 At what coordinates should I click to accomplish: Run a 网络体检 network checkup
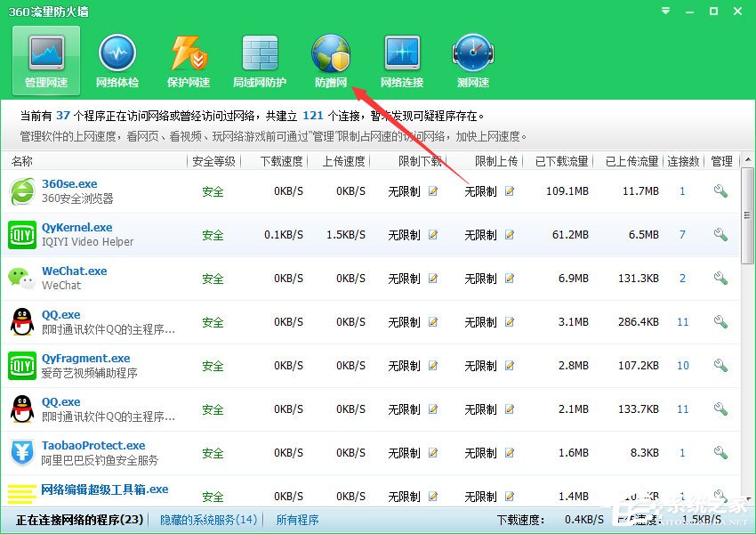(x=117, y=59)
